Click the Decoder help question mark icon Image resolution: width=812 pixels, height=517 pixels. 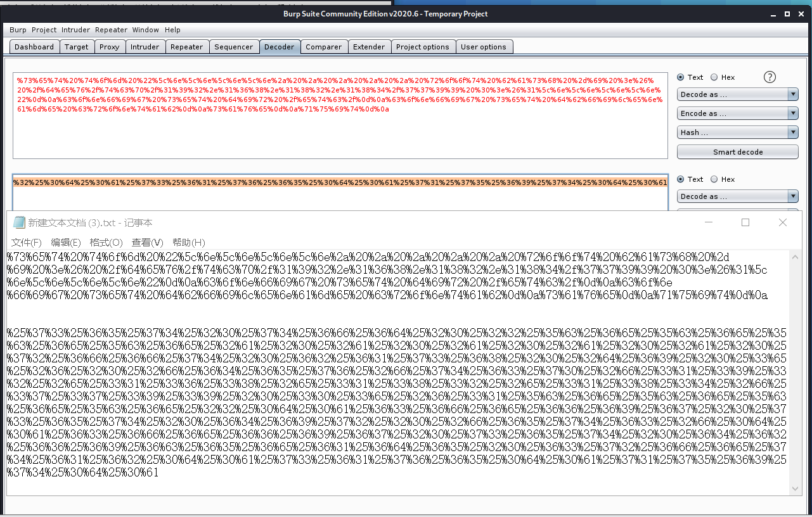point(770,77)
